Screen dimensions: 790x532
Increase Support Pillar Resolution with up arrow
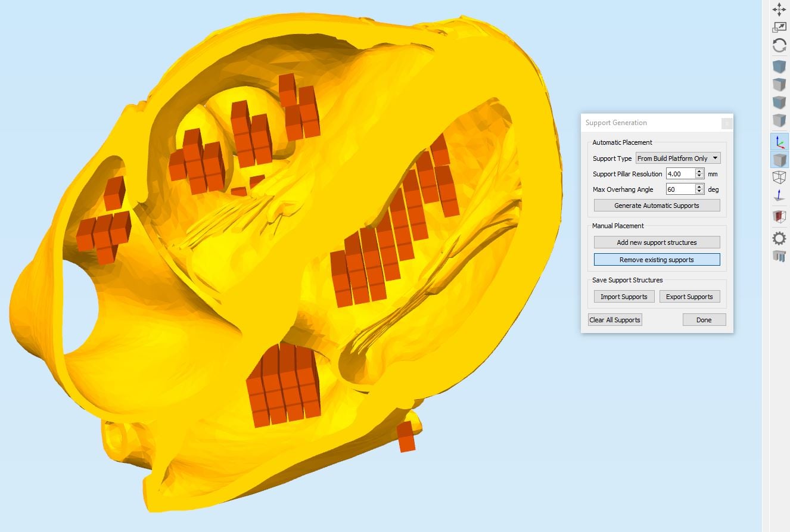pos(699,171)
